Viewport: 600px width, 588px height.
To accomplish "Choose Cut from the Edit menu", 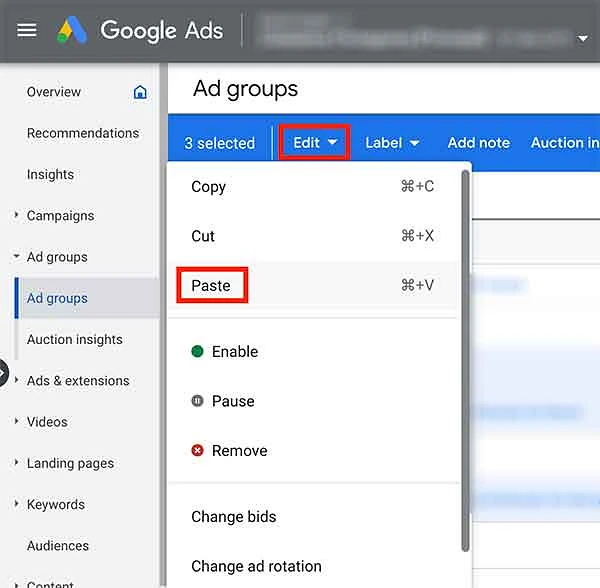I will [x=313, y=236].
